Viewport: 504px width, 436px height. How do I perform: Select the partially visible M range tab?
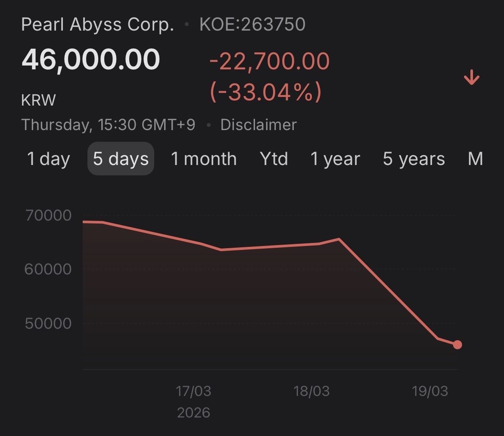pyautogui.click(x=475, y=159)
